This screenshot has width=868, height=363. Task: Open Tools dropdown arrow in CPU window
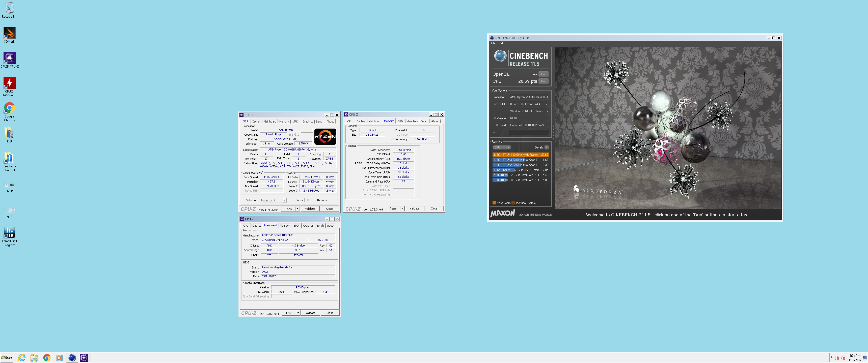[x=297, y=209]
